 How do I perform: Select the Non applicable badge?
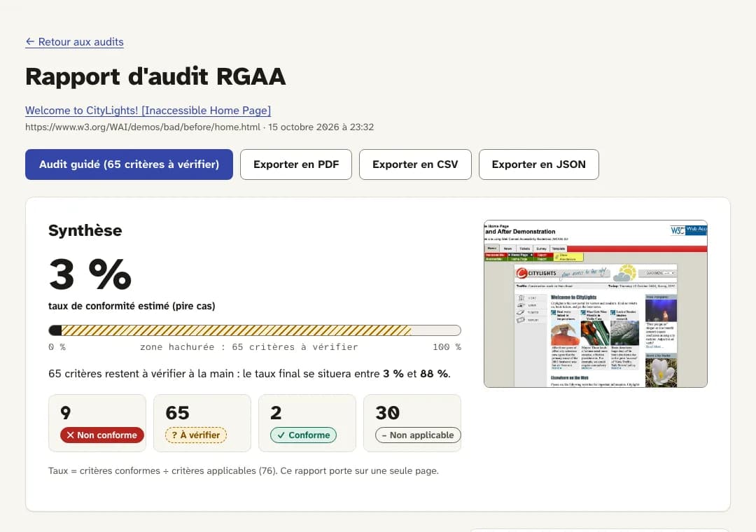(x=418, y=435)
